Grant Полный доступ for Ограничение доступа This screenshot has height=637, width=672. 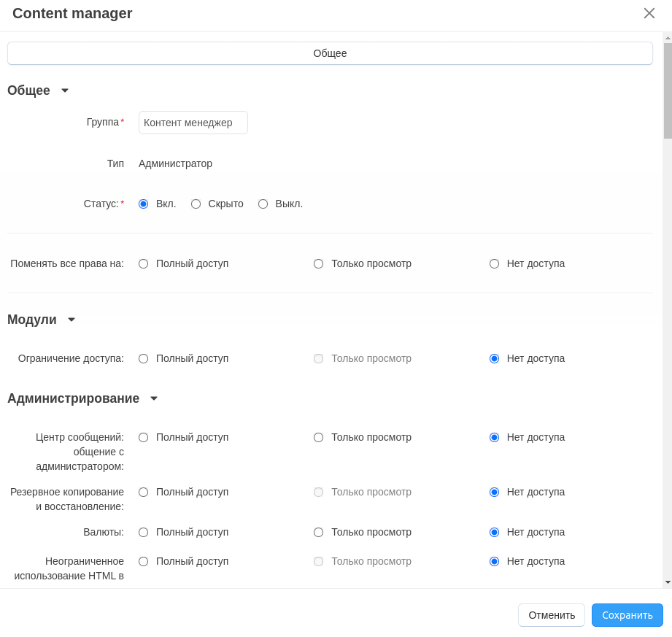pos(144,359)
